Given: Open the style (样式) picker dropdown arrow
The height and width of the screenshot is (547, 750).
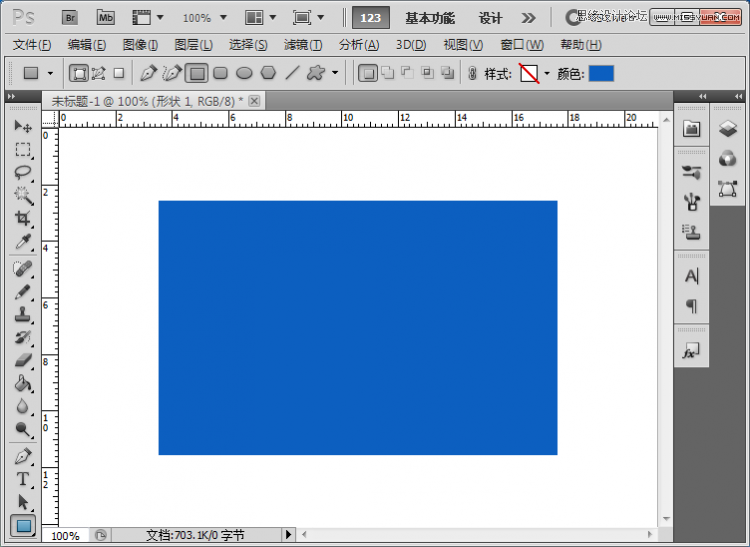Looking at the screenshot, I should pos(547,73).
